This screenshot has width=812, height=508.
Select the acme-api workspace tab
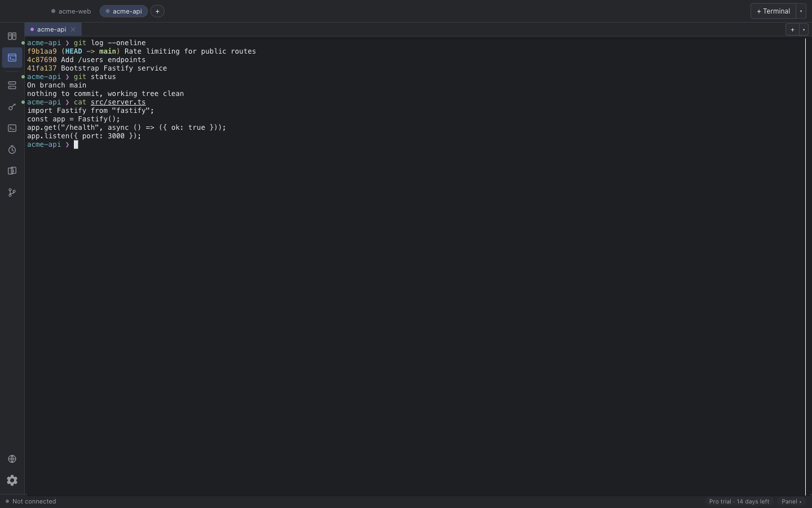coord(123,11)
